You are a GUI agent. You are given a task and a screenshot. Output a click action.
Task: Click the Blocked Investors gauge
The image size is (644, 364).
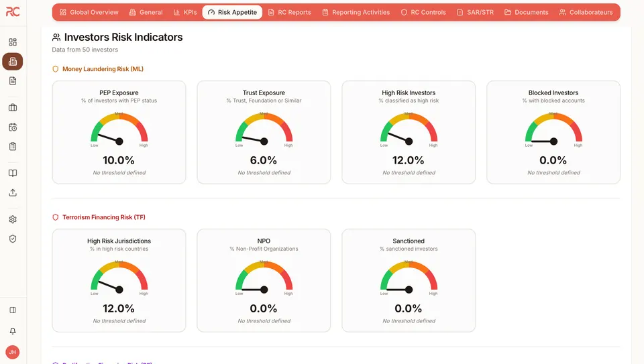coord(553,129)
